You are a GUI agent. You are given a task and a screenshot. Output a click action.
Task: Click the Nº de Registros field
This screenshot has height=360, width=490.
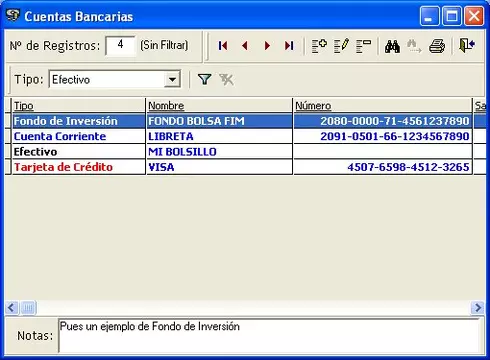click(120, 45)
